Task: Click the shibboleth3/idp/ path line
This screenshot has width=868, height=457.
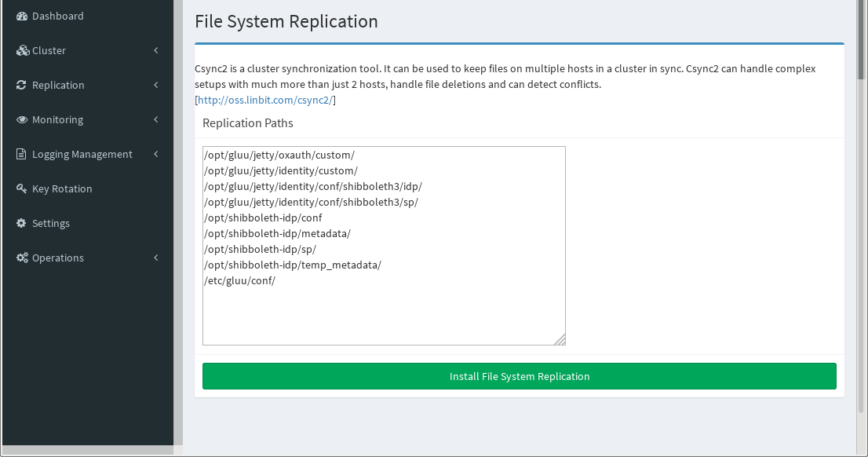Action: pyautogui.click(x=313, y=187)
